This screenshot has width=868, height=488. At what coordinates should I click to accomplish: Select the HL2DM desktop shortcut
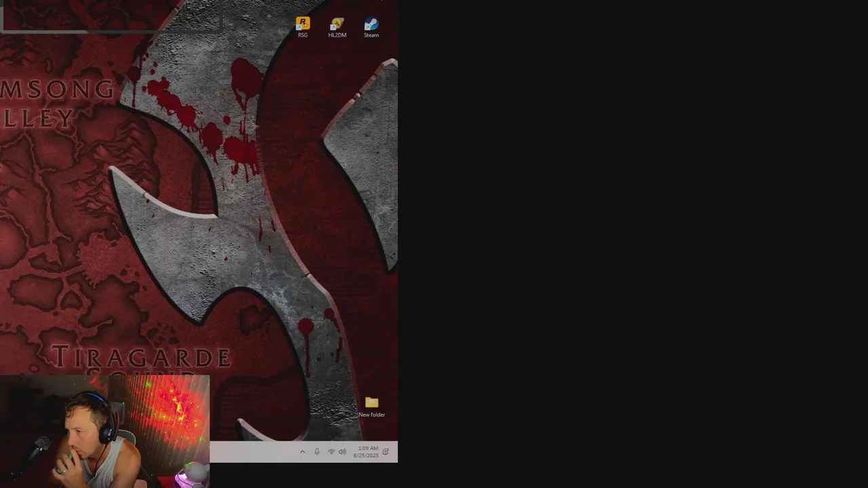(337, 27)
